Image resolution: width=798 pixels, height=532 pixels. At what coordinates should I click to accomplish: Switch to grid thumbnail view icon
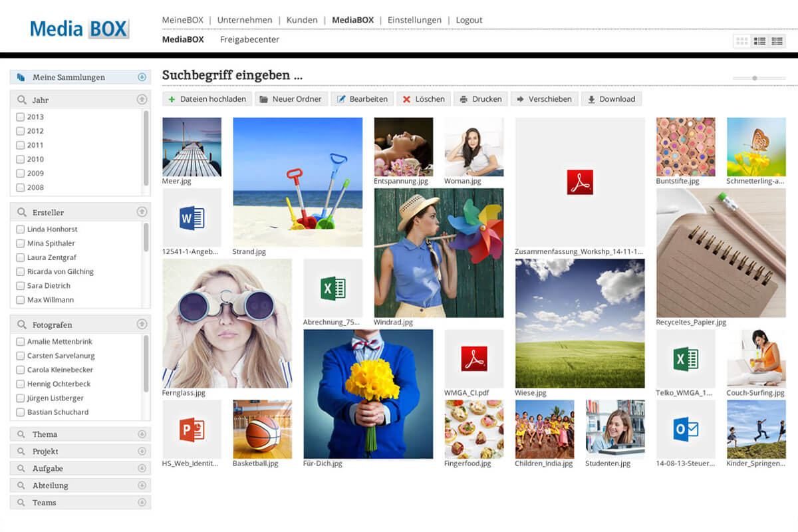pos(742,41)
